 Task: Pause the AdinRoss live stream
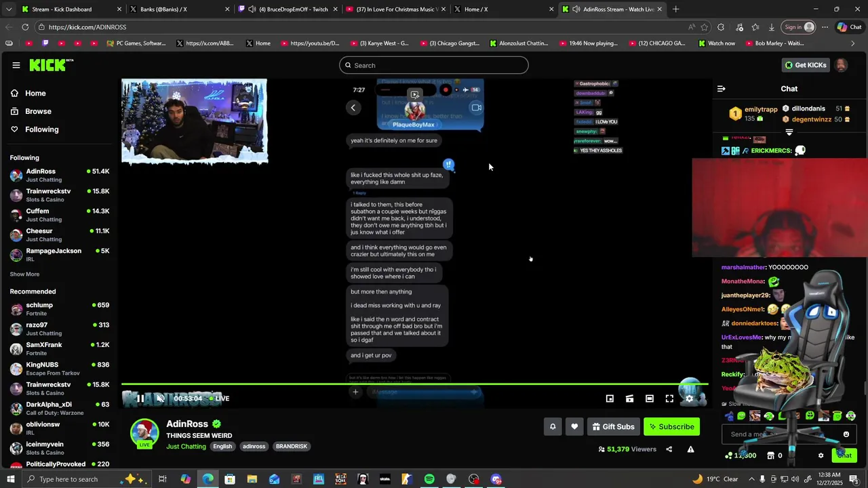click(140, 399)
